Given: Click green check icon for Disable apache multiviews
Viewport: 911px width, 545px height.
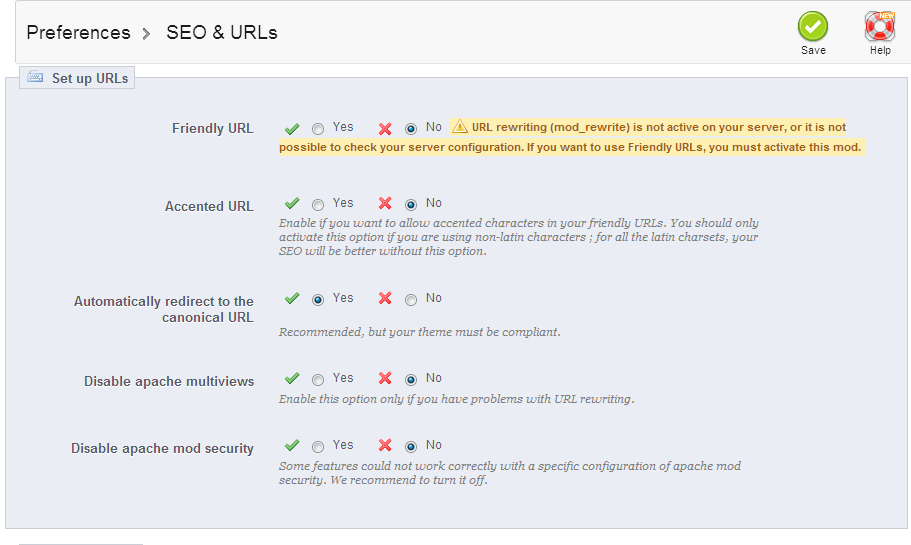Looking at the screenshot, I should tap(292, 379).
